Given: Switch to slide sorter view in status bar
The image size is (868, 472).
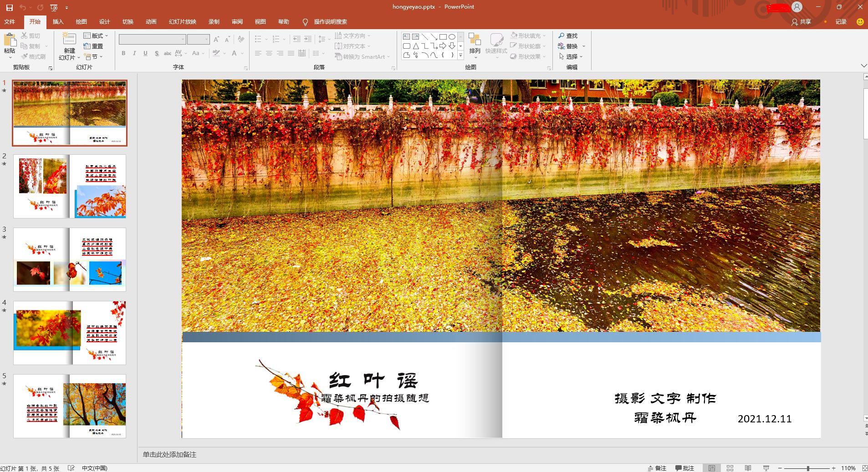Looking at the screenshot, I should point(730,468).
